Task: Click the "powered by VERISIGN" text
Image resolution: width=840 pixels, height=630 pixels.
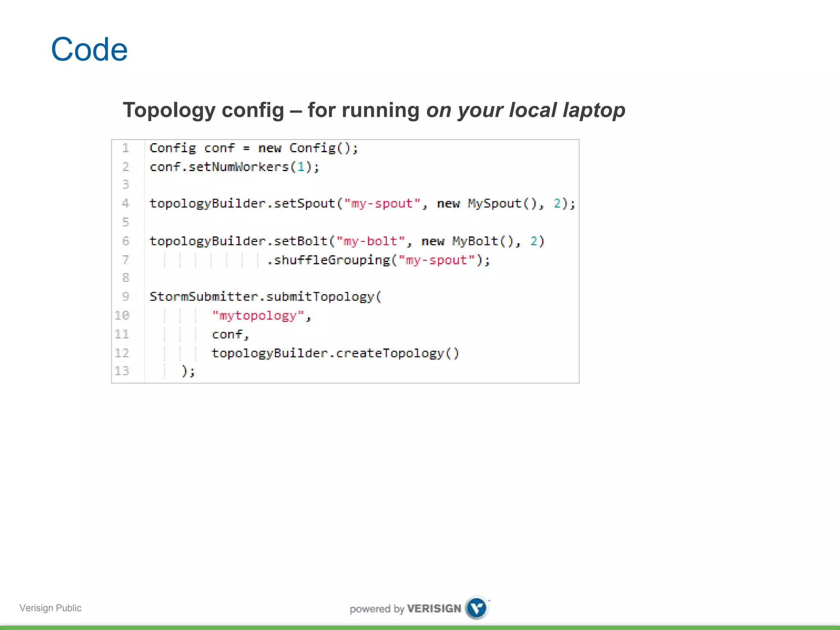Action: coord(405,609)
